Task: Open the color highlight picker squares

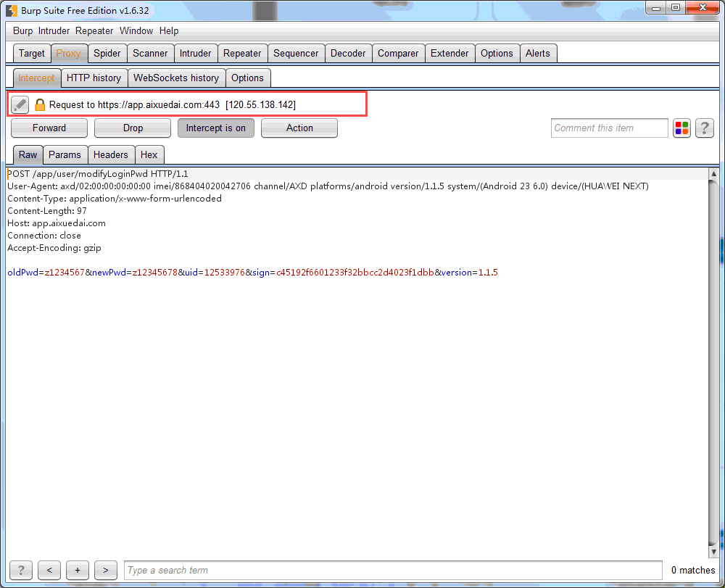Action: (x=681, y=128)
